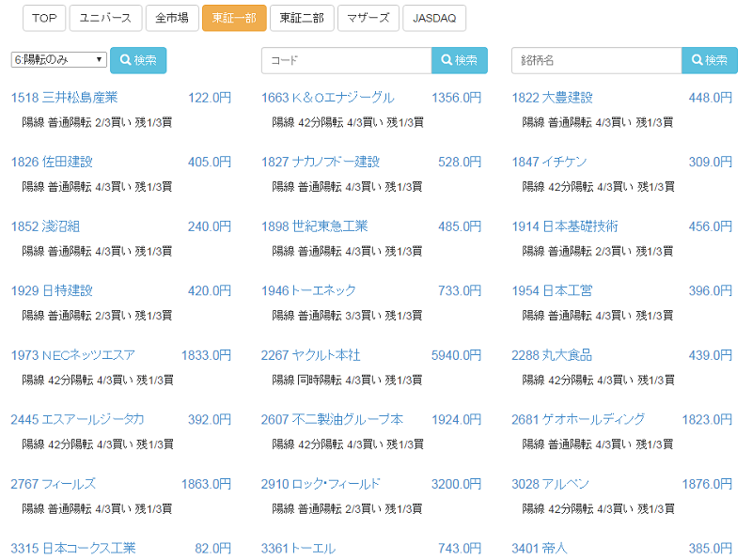Open the 2267 ヤクルト本社 link
Viewport: 752px width, 560px height.
point(310,355)
